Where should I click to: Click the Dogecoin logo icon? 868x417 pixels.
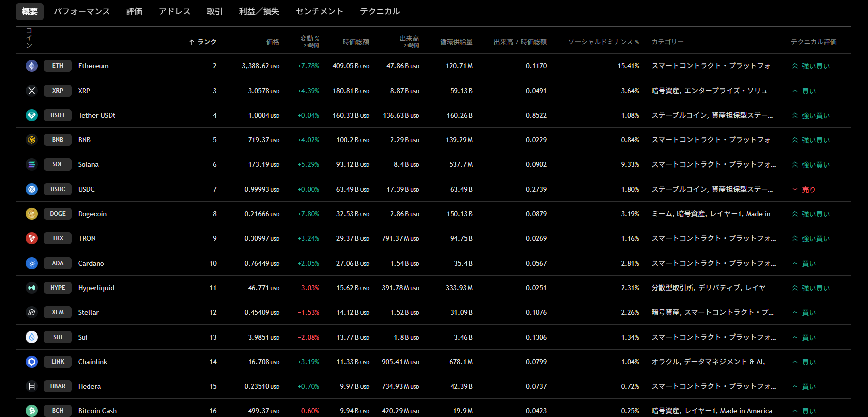(32, 214)
